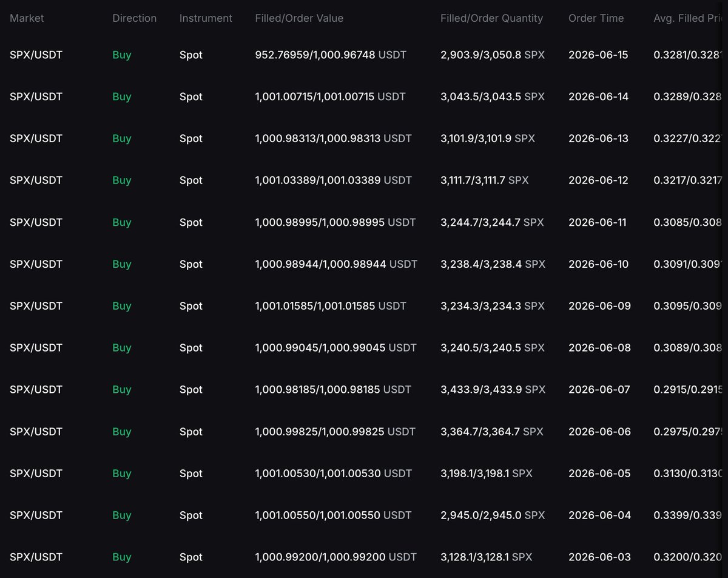Click the 952.76959/1,000.96748 USDT value

(331, 55)
